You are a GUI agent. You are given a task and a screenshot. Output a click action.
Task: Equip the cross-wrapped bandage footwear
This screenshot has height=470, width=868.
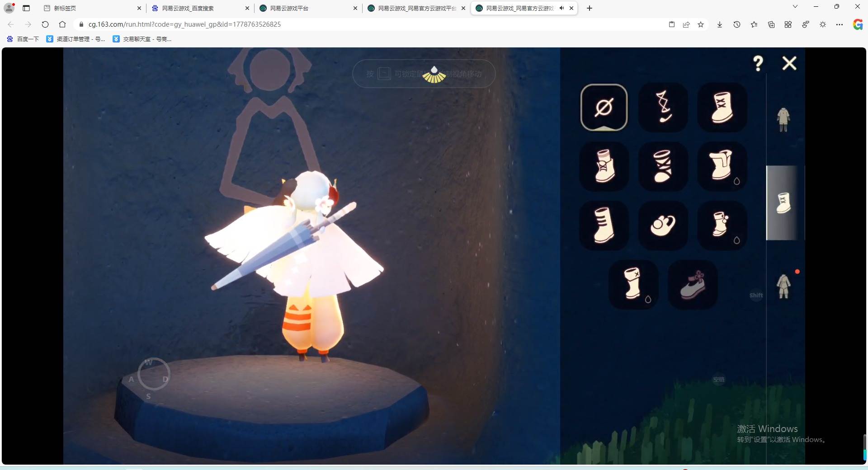click(663, 166)
